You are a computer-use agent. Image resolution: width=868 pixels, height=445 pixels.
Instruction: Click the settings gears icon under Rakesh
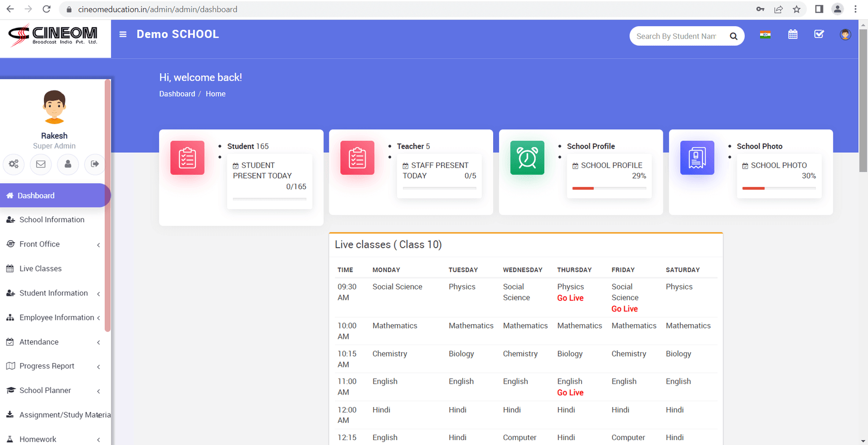point(14,164)
